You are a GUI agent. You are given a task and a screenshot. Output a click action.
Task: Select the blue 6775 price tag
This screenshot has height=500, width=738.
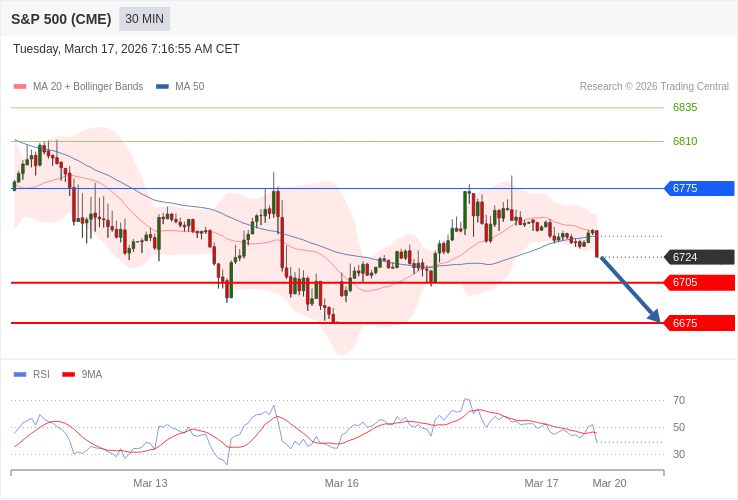[x=699, y=188]
